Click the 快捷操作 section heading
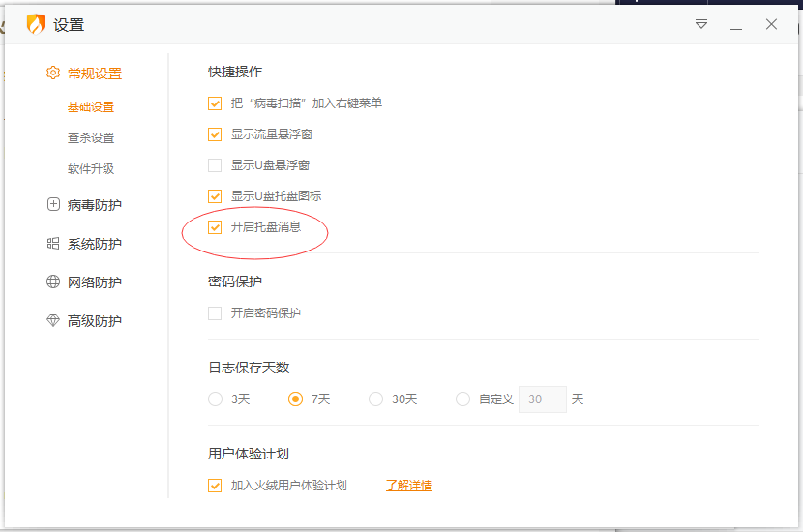The width and height of the screenshot is (803, 532). pos(235,72)
